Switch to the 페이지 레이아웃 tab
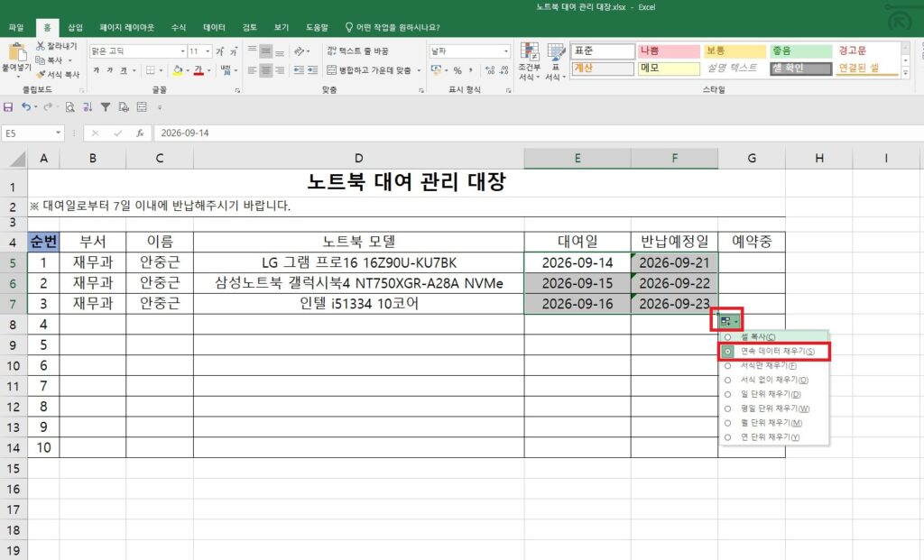This screenshot has width=924, height=560. click(126, 27)
